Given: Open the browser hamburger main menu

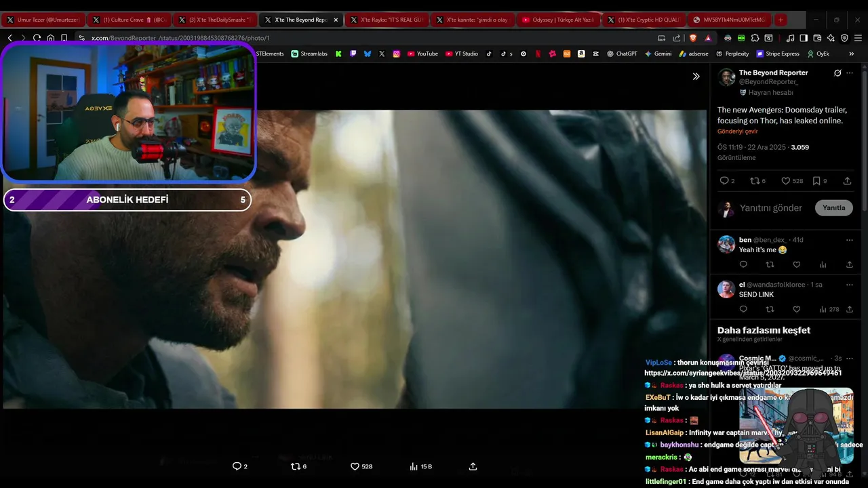Looking at the screenshot, I should (858, 38).
